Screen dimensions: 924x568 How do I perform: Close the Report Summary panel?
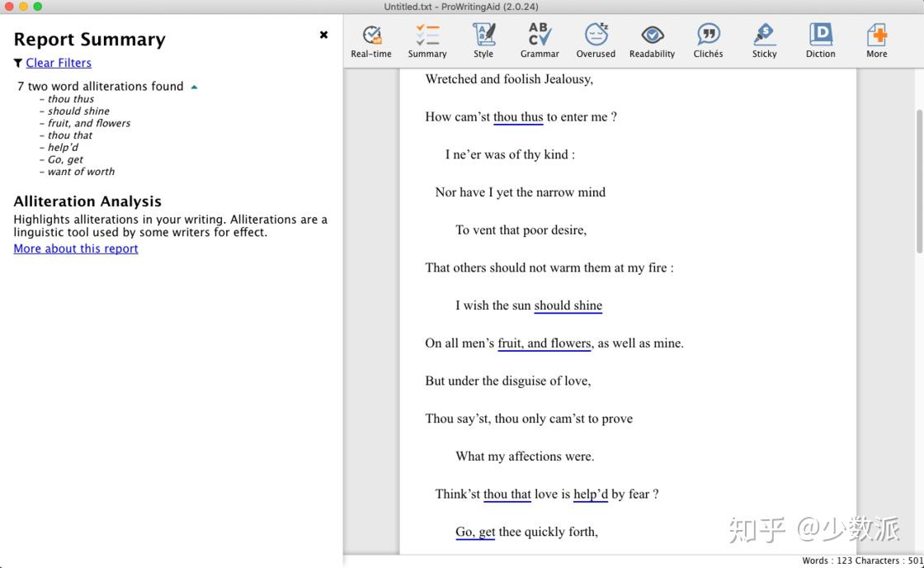pos(323,35)
